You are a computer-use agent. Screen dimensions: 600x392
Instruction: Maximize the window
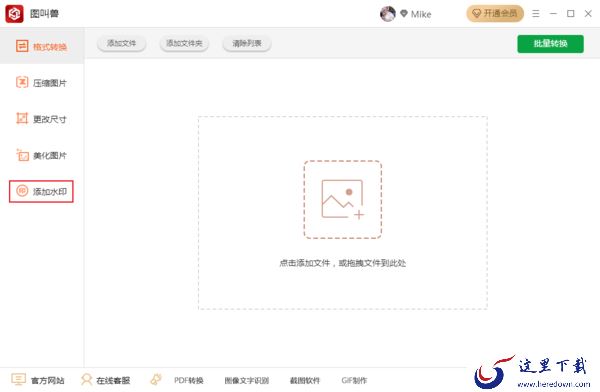[571, 14]
